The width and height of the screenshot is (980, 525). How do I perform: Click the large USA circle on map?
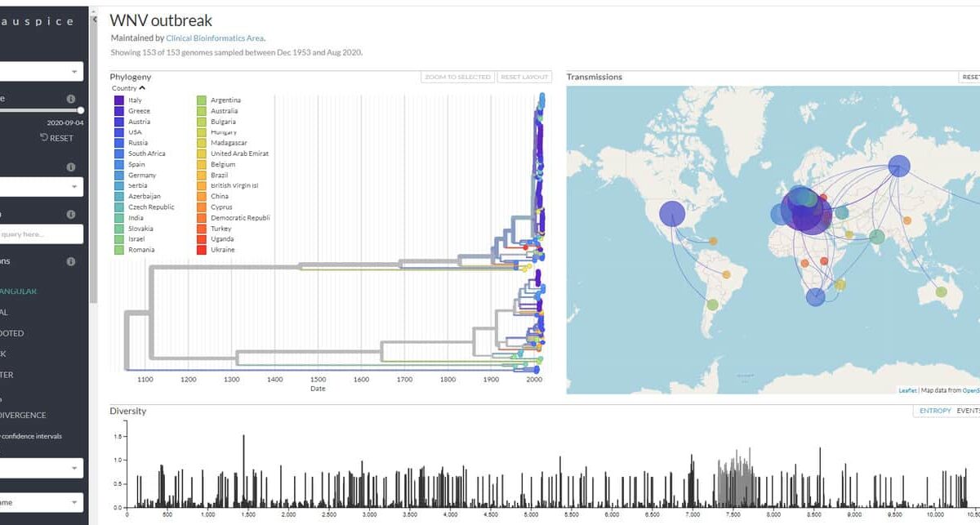(x=672, y=214)
